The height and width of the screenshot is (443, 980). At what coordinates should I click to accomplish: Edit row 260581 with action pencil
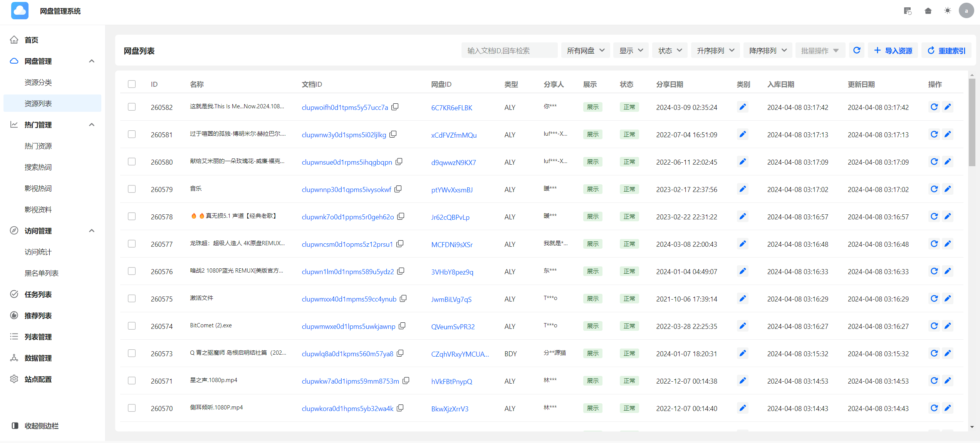pyautogui.click(x=948, y=134)
